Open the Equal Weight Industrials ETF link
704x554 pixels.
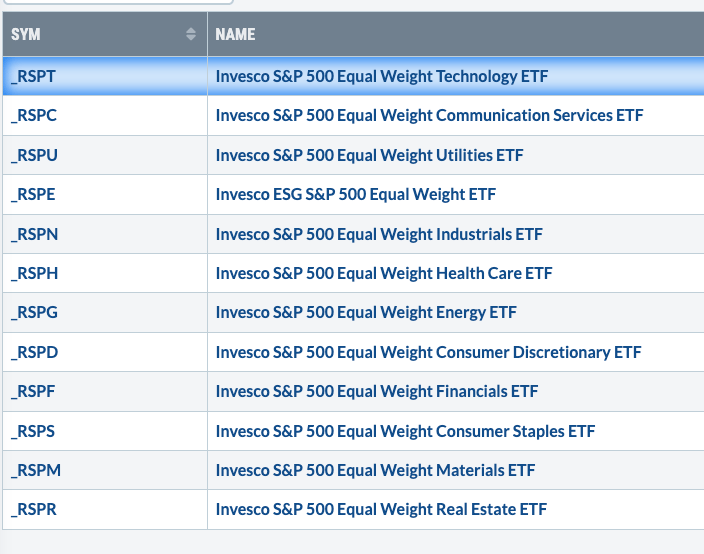(x=379, y=234)
